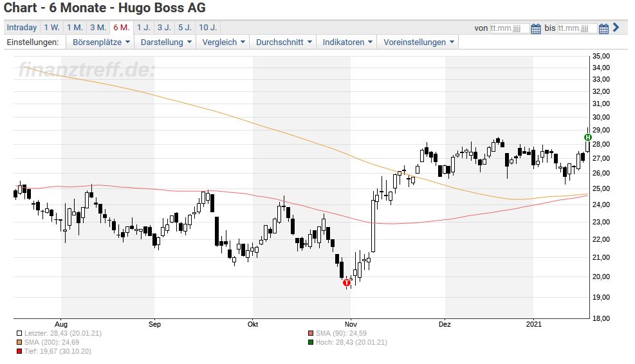Viewport: 635px width, 364px height.
Task: Select the 1 J. time range tab
Action: pos(143,28)
